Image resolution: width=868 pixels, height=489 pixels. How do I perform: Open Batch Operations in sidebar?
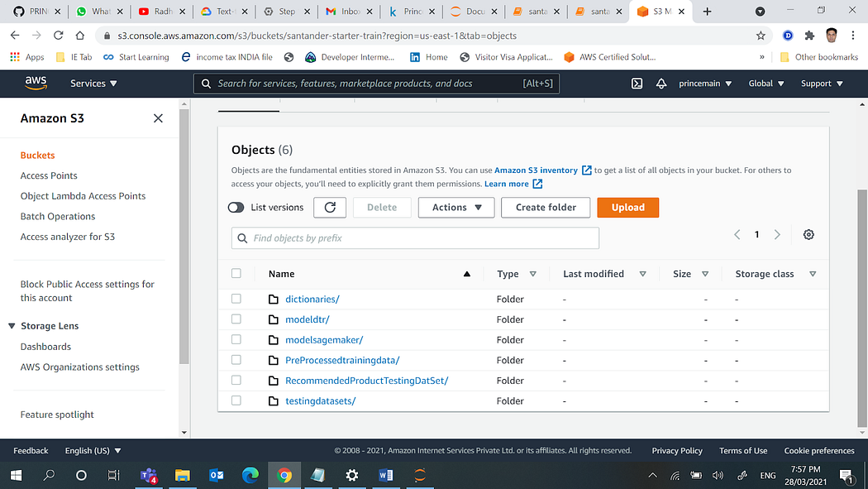coord(58,217)
